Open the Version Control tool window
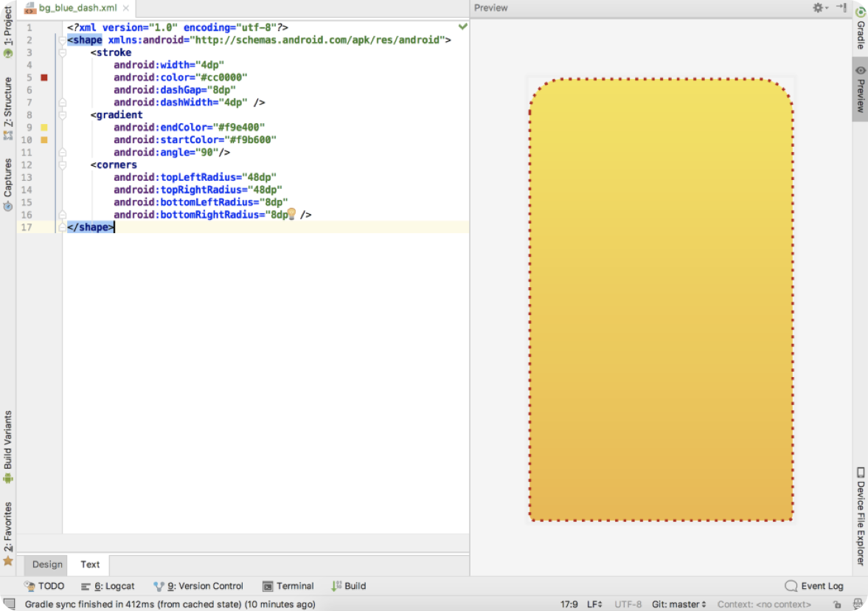This screenshot has height=611, width=868. point(198,586)
